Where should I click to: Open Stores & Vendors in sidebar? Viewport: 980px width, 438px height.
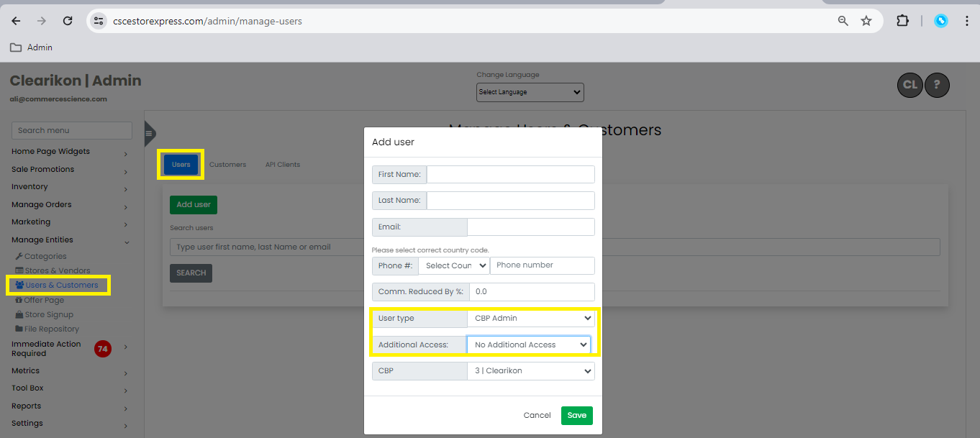pyautogui.click(x=58, y=271)
